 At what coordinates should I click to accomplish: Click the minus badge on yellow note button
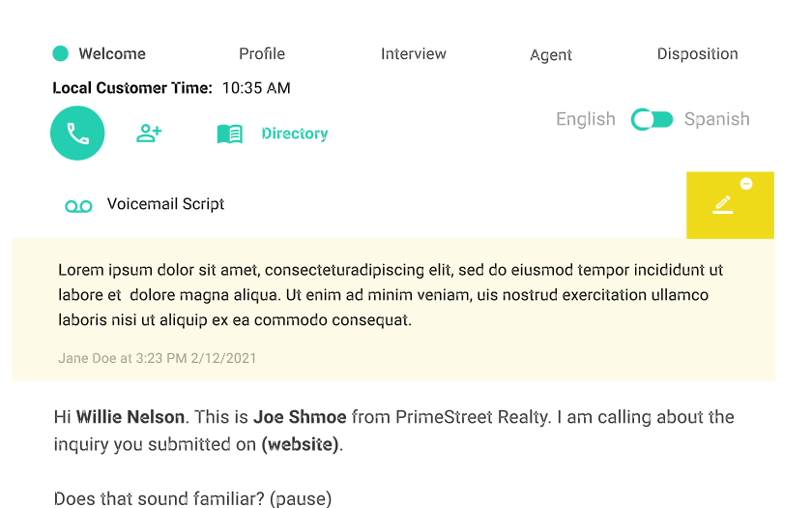(x=746, y=184)
